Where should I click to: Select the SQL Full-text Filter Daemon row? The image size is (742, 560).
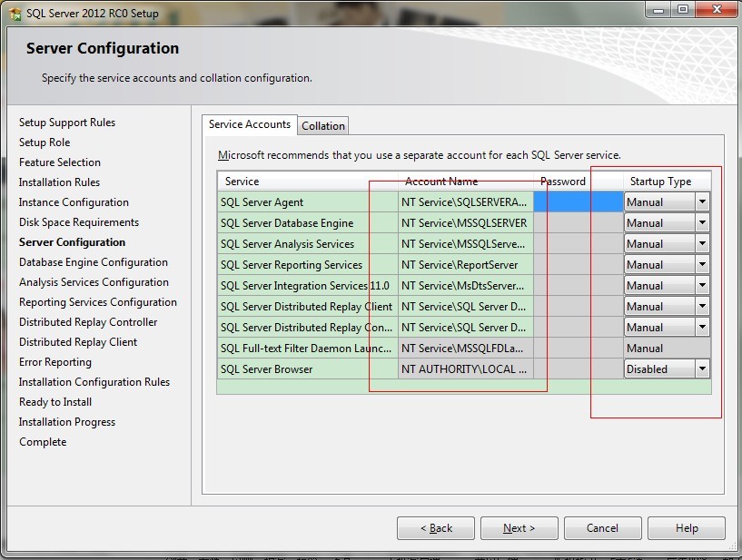[x=308, y=348]
